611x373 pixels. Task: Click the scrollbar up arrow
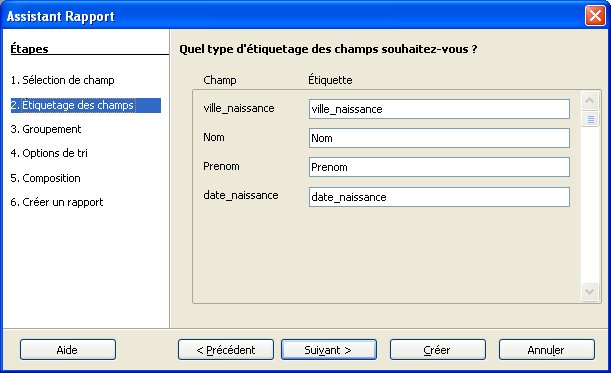click(590, 101)
